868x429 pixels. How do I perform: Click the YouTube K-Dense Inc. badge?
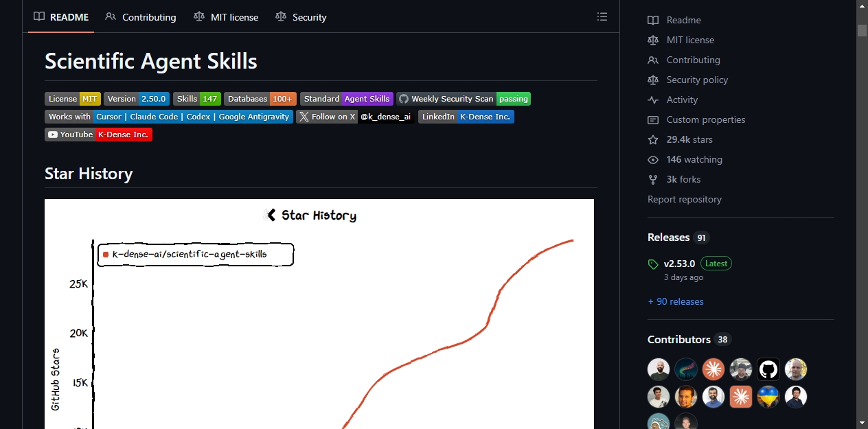click(98, 135)
